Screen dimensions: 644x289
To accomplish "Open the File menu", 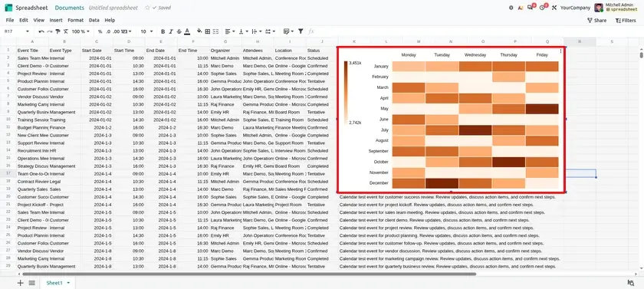I will [x=10, y=20].
